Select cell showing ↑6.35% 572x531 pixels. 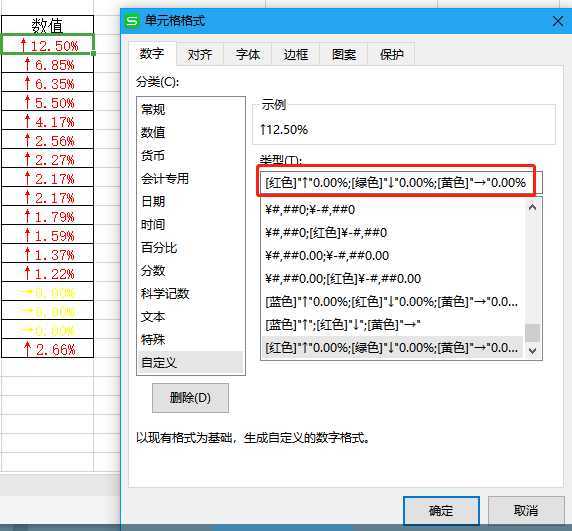click(47, 82)
